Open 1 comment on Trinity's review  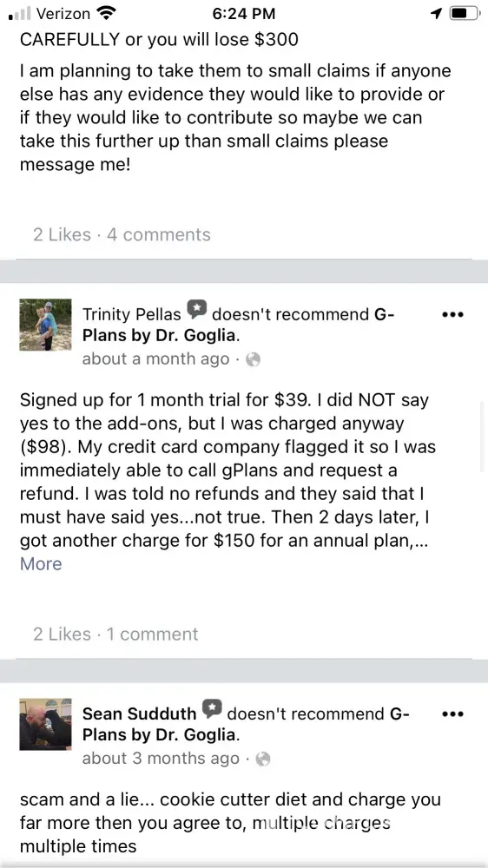(x=152, y=635)
